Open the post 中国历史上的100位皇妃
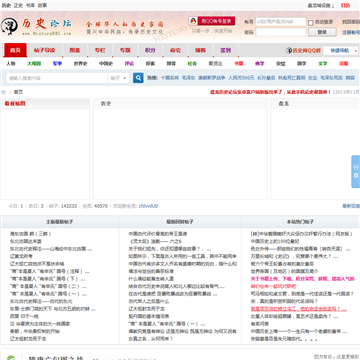360x360 pixels. 275,241
